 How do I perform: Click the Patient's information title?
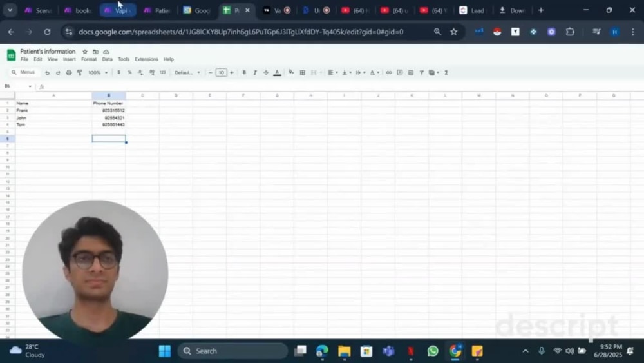coord(48,52)
